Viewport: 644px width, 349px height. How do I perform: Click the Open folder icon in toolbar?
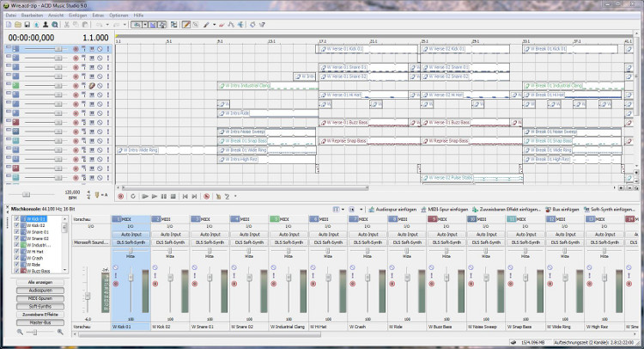[x=18, y=25]
